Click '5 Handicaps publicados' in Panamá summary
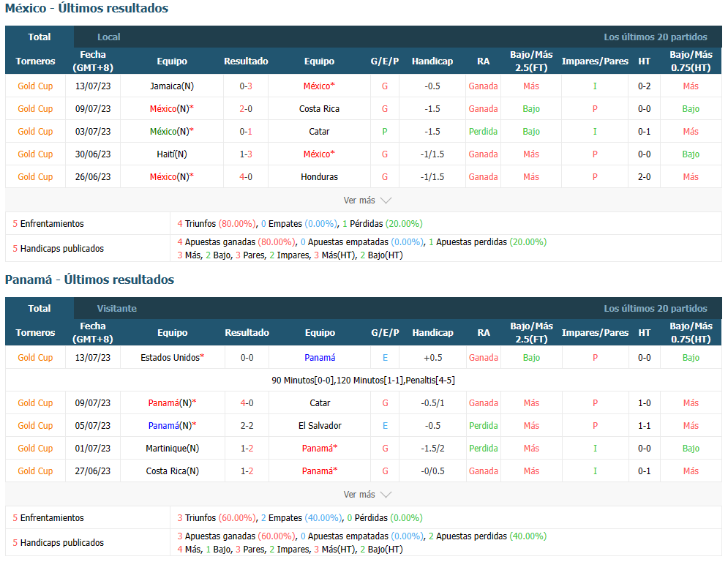Image resolution: width=728 pixels, height=562 pixels. (x=58, y=542)
